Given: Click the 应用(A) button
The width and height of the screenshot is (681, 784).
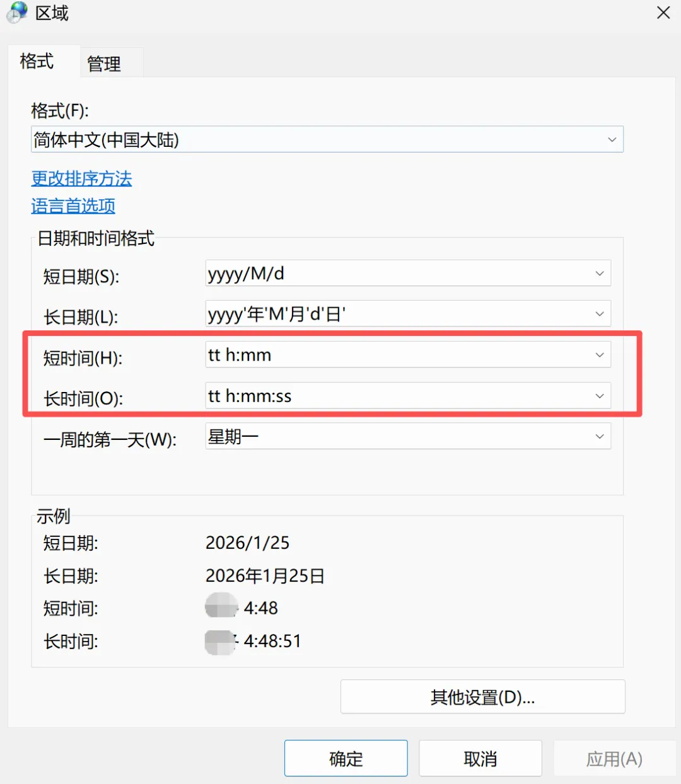Looking at the screenshot, I should pos(614,758).
